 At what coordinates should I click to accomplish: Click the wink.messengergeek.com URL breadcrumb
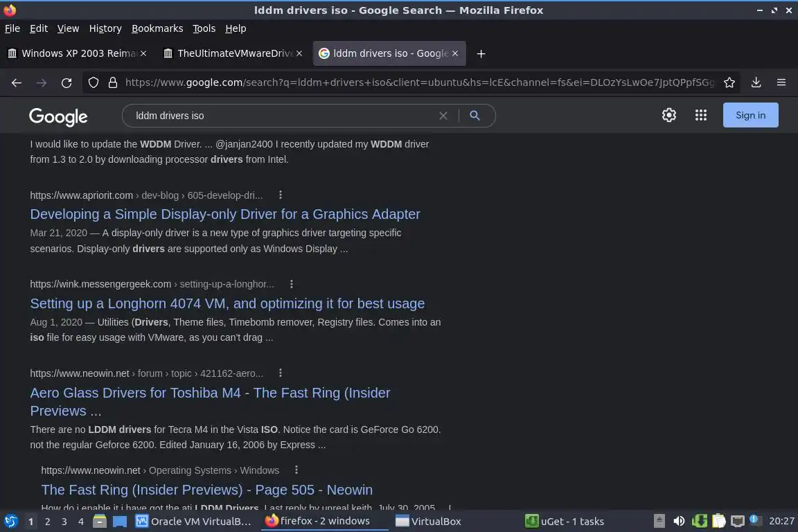click(152, 284)
